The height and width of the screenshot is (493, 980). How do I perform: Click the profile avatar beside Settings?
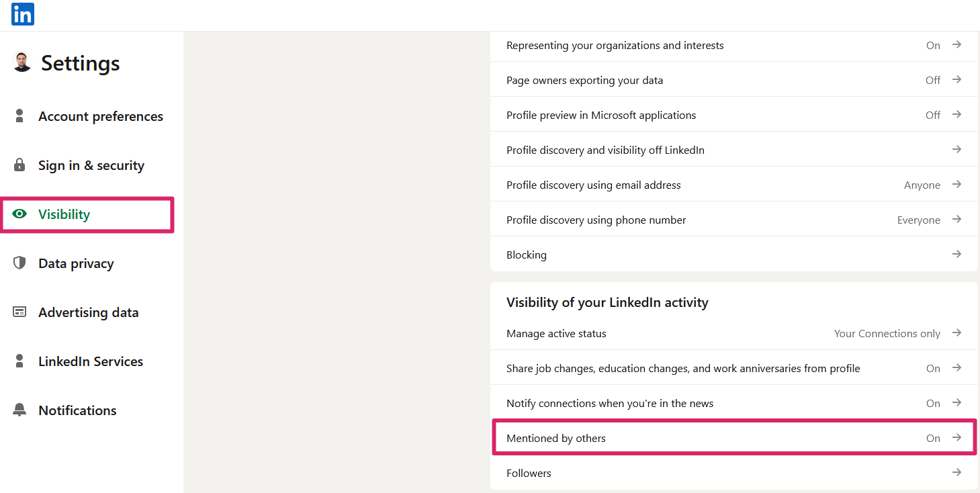22,62
